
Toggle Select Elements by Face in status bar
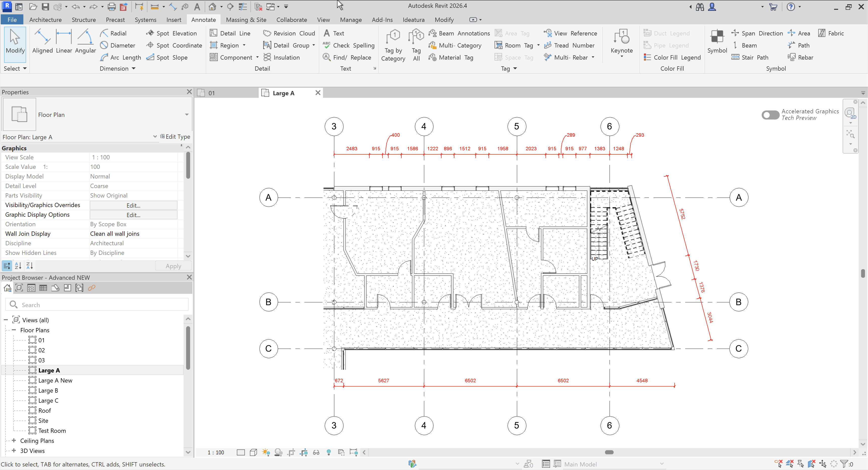812,464
